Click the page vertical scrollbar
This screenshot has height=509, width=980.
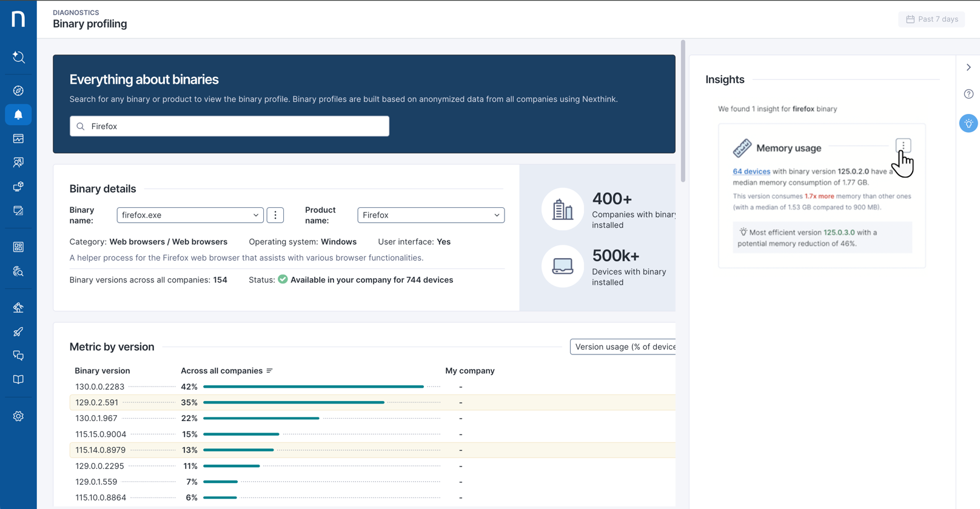(x=683, y=111)
